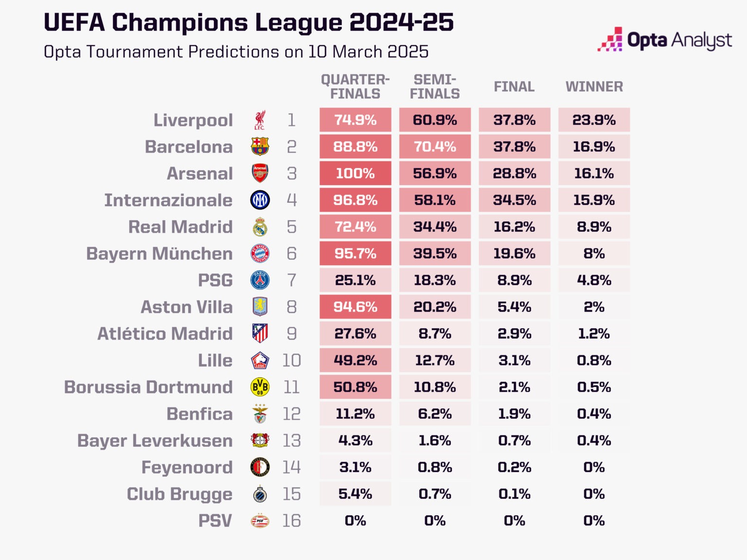Image resolution: width=747 pixels, height=560 pixels.
Task: Click the QUARTER-FINALS column header
Action: coord(355,87)
